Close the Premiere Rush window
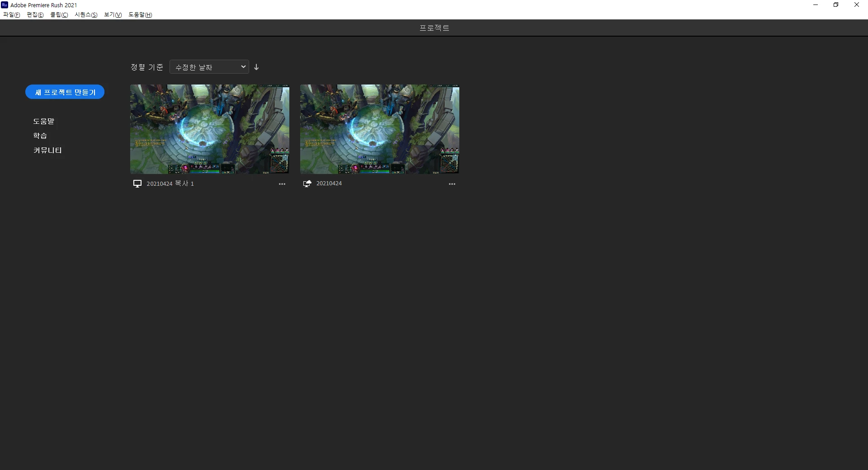 coord(857,5)
